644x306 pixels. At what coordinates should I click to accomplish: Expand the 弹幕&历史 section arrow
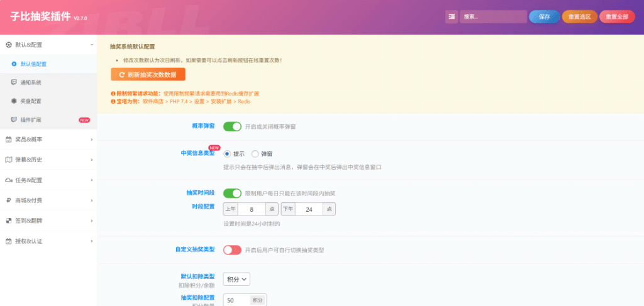pos(92,160)
